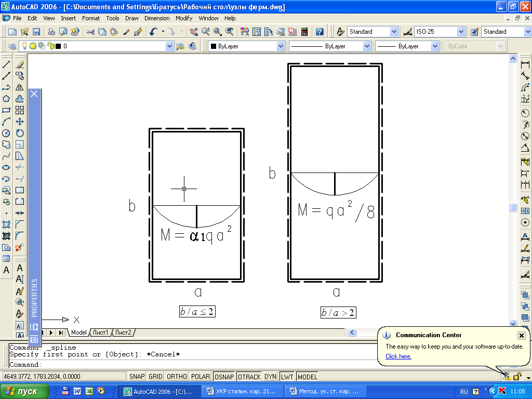
Task: Switch to the Лист2 layout tab
Action: click(x=123, y=332)
